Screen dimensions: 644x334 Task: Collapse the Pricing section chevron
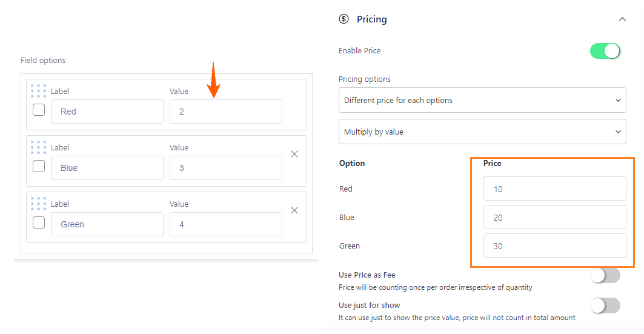tap(622, 19)
